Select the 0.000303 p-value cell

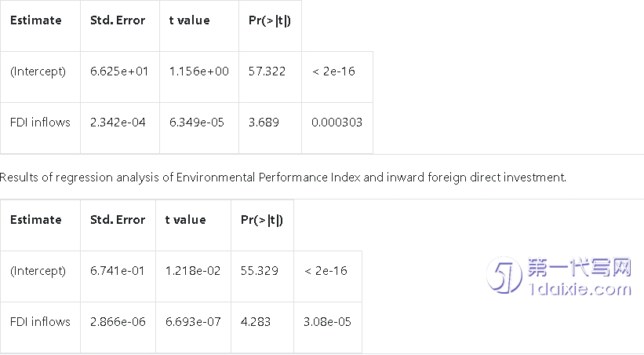337,123
